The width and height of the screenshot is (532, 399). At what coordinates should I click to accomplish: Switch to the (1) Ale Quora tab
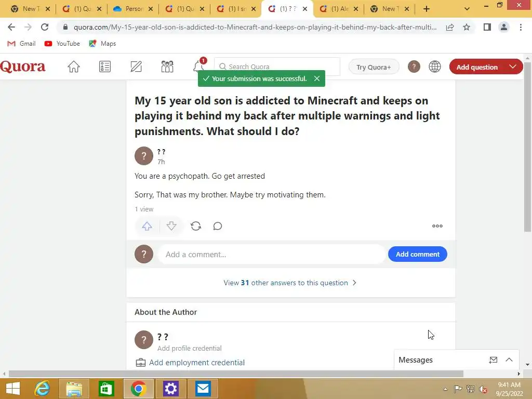[x=339, y=9]
